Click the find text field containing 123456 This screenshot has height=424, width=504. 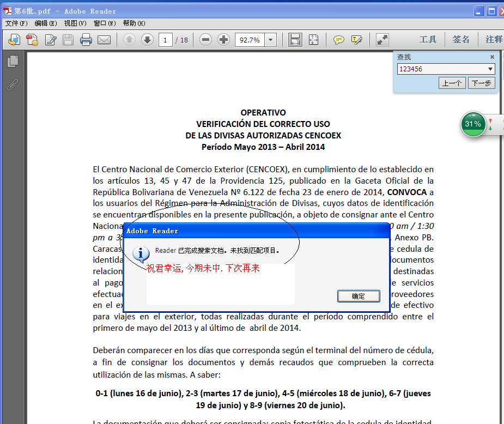(442, 69)
